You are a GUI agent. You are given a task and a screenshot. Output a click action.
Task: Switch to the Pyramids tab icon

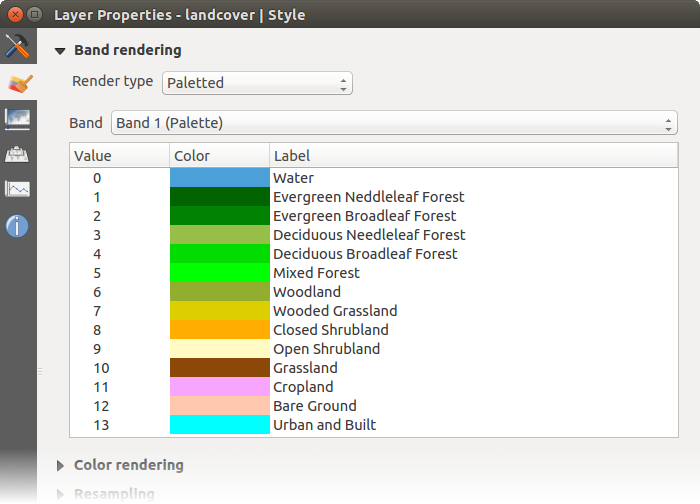point(18,154)
